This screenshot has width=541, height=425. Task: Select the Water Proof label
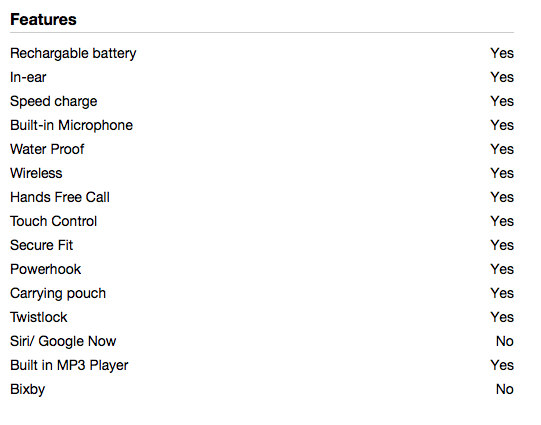click(x=47, y=149)
